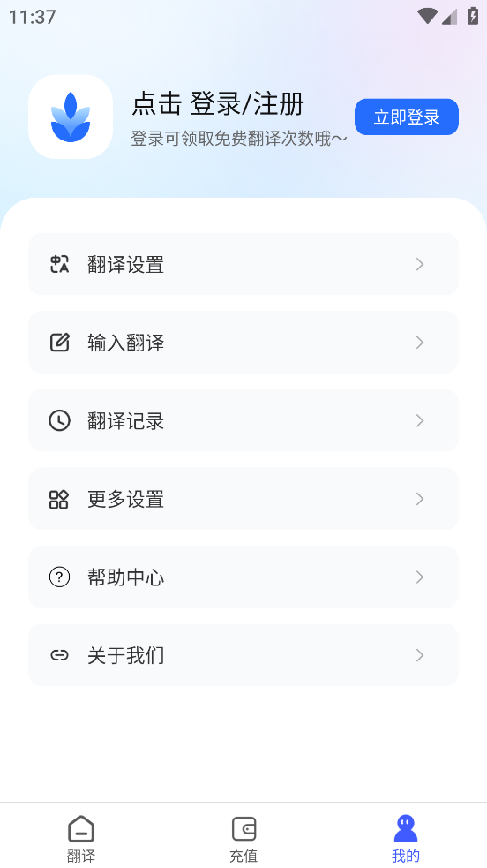The height and width of the screenshot is (868, 487).
Task: Tap the blue leaf app logo avatar
Action: [71, 117]
